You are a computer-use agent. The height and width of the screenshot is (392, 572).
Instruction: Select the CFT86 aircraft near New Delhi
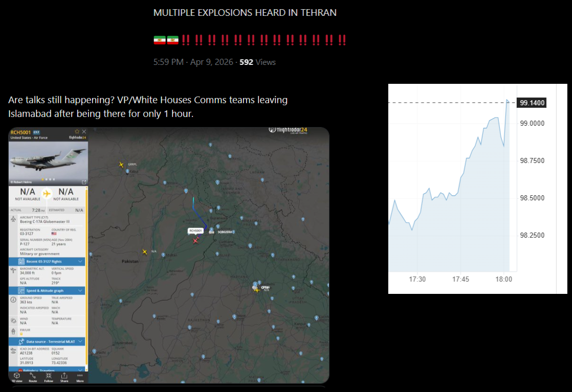click(256, 290)
